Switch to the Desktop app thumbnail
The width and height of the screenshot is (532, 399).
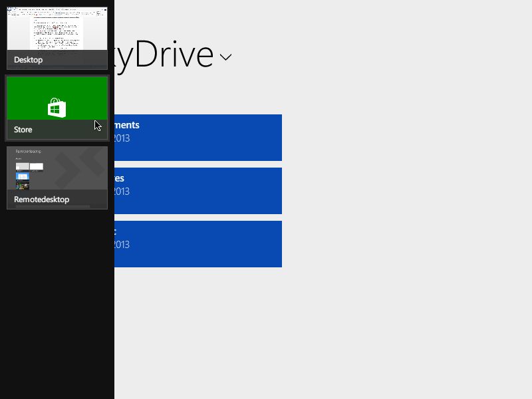57,38
